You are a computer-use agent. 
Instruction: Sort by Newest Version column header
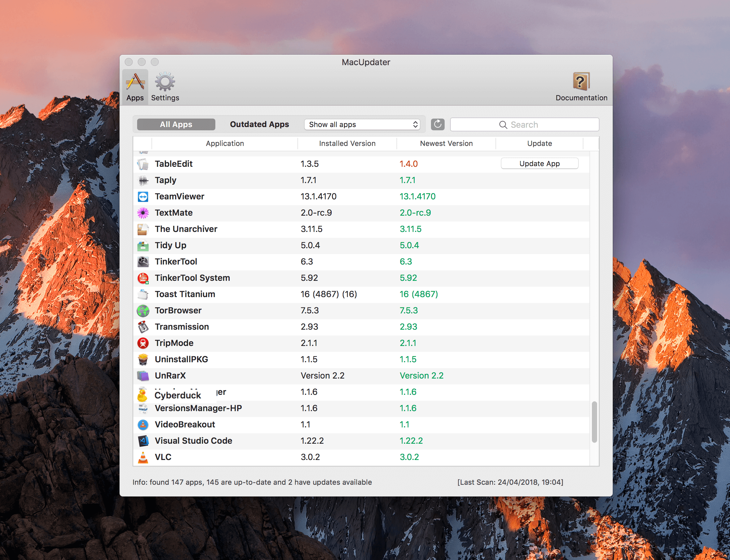[446, 143]
